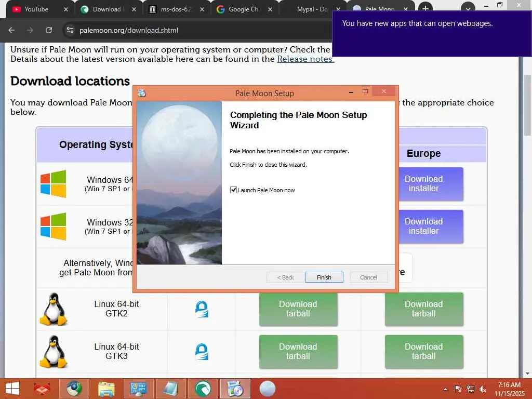Image resolution: width=532 pixels, height=399 pixels.
Task: Open the notepad-style taskbar icon
Action: [170, 389]
